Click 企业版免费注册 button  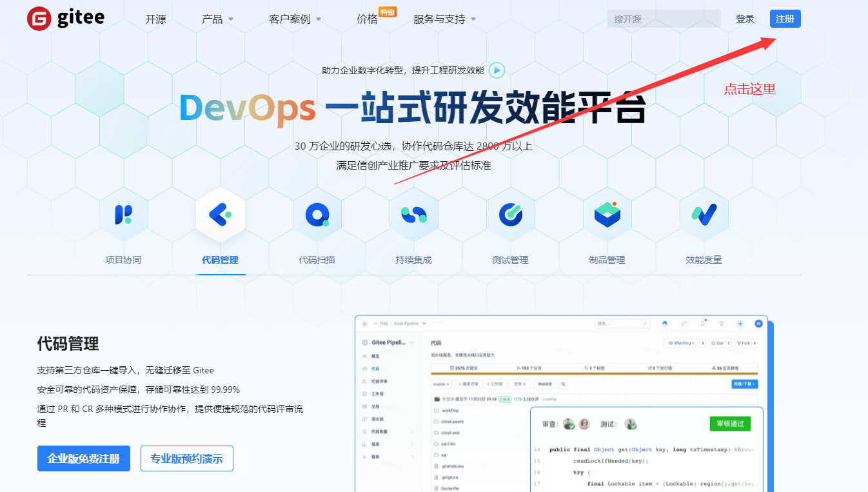point(83,458)
